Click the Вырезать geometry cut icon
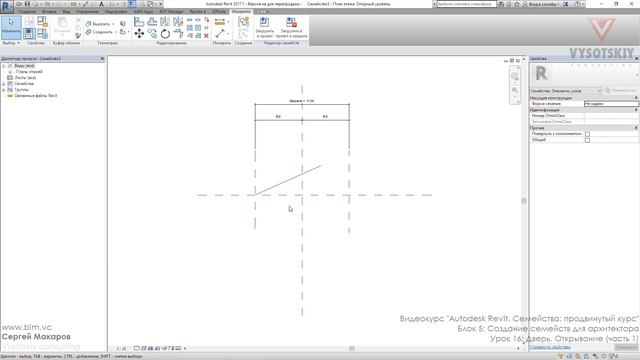 tap(88, 24)
